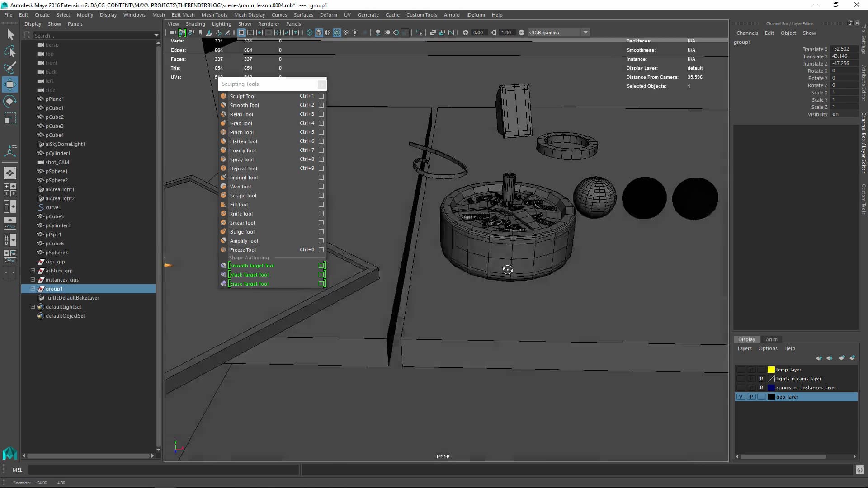The height and width of the screenshot is (488, 868).
Task: Click the Layers button in the Display panel
Action: point(745,348)
